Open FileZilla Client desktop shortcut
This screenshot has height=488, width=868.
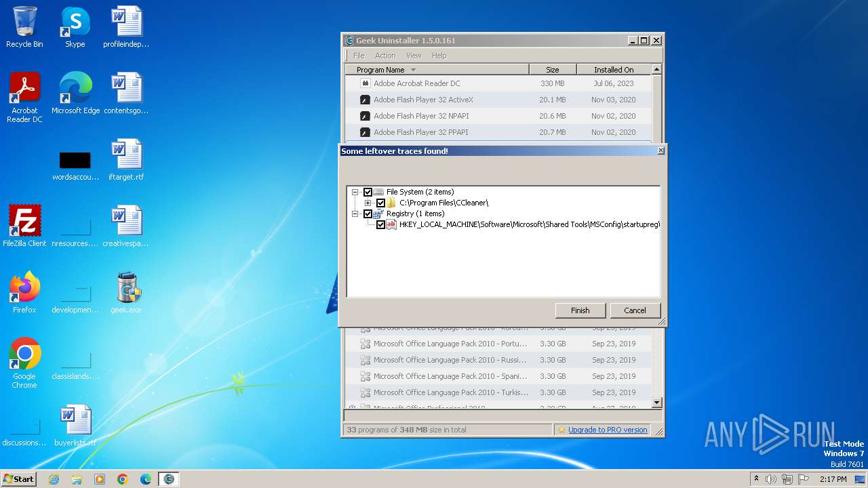[24, 226]
